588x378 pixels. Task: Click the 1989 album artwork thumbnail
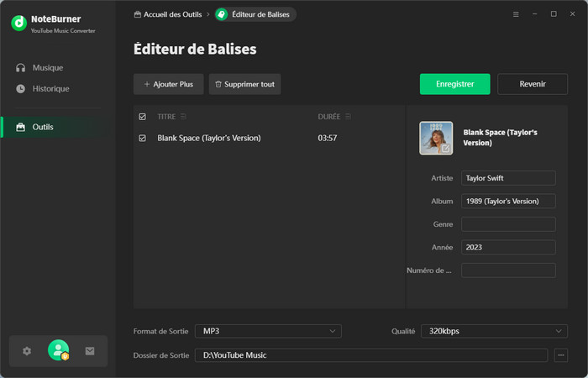[x=436, y=138]
